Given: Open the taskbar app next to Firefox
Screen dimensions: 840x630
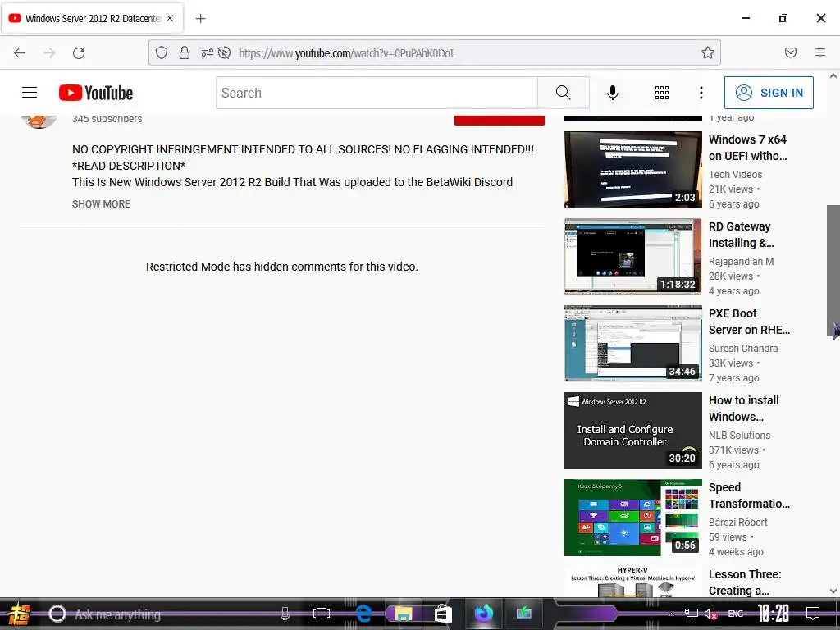Looking at the screenshot, I should point(523,612).
